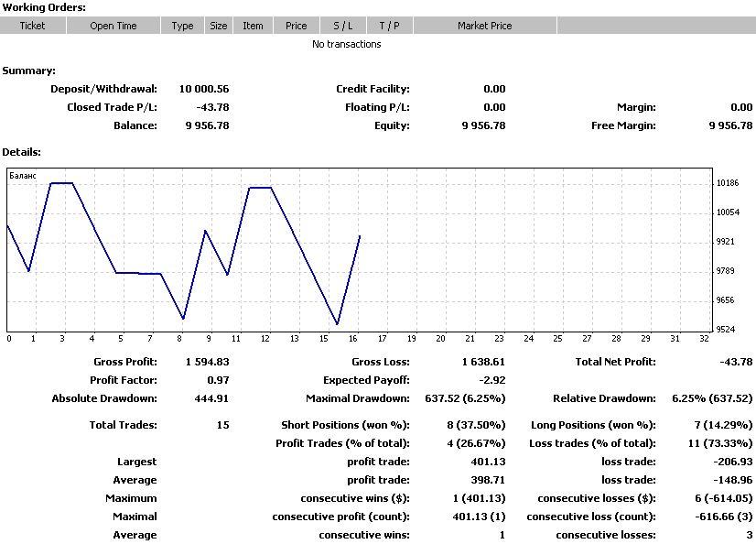756x544 pixels.
Task: Sort by the Open Time column header
Action: point(113,26)
